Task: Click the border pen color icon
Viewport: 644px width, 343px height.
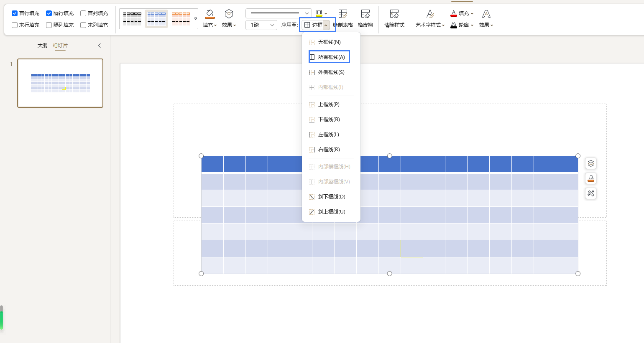Action: click(319, 13)
